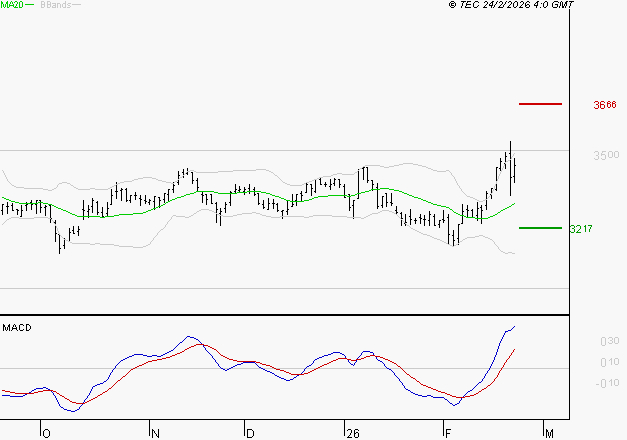Click the 26 year marker on time axis
Viewport: 627px width, 440px height.
point(353,434)
